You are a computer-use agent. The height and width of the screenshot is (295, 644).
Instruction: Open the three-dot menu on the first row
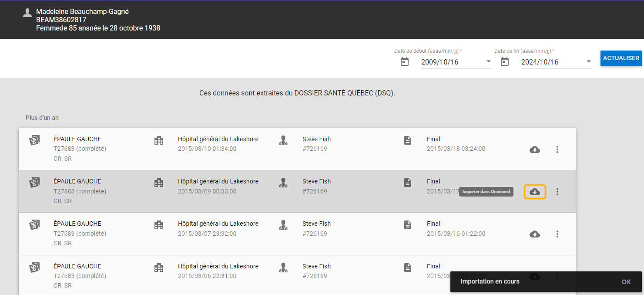(557, 149)
